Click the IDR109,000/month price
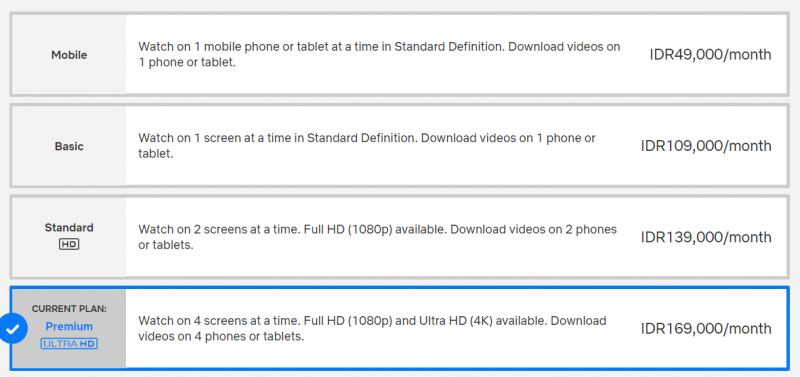The image size is (800, 377). 706,146
